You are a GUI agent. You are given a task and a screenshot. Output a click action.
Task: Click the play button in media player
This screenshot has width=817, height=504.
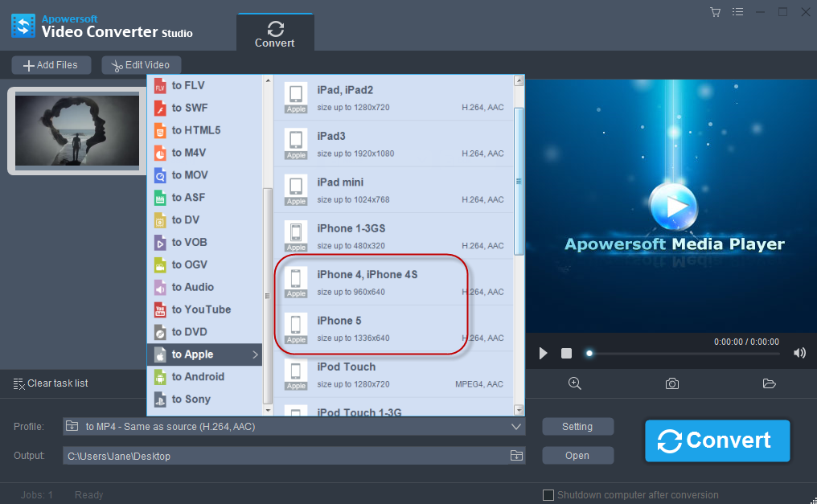(x=544, y=354)
